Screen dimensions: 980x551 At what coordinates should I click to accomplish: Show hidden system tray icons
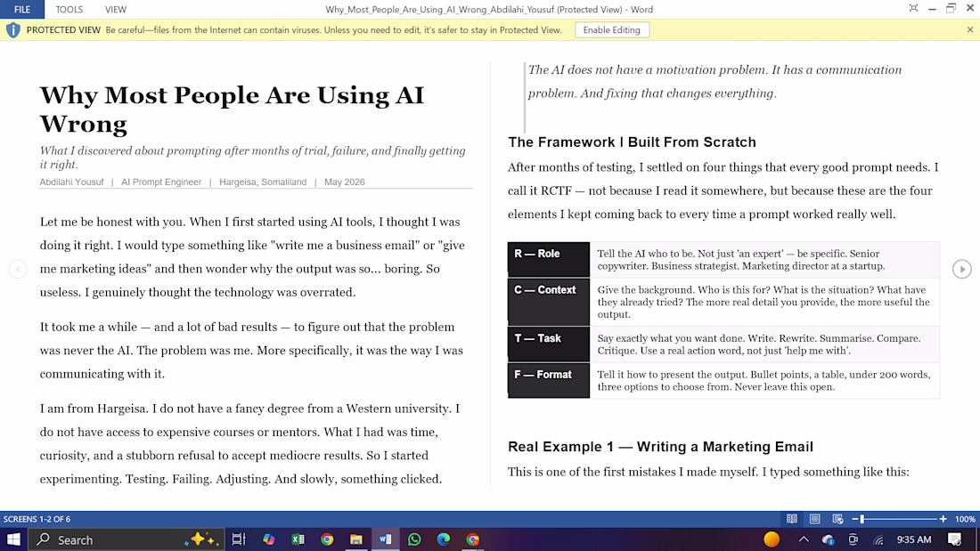pos(804,539)
